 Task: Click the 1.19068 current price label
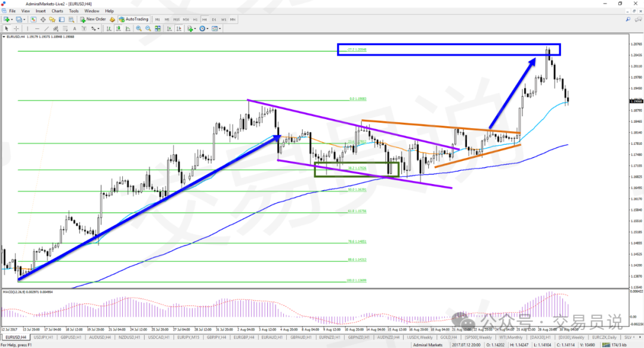(636, 101)
